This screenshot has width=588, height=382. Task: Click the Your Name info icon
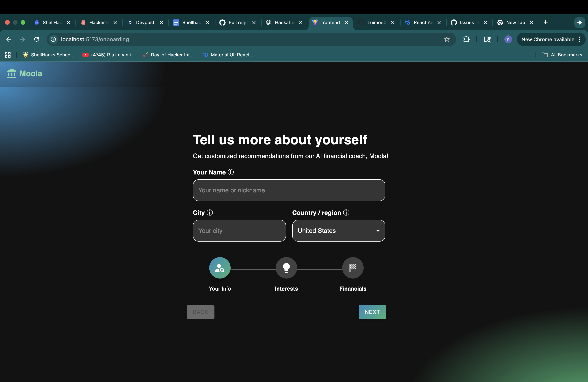pos(230,172)
